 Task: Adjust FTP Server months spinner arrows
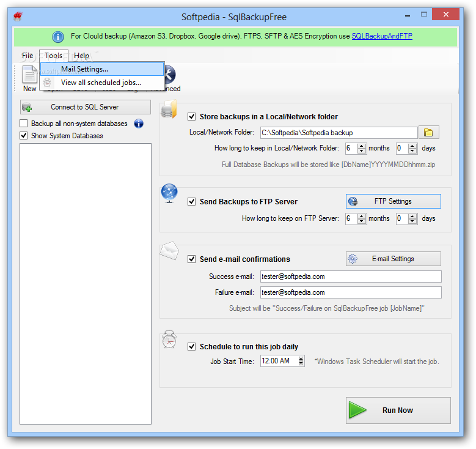pyautogui.click(x=361, y=218)
